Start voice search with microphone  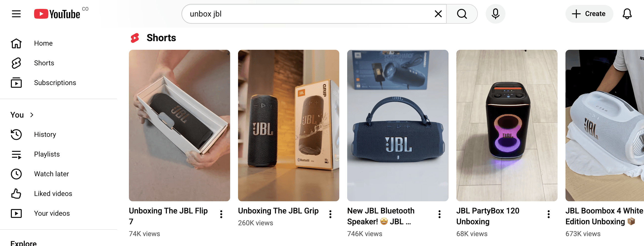click(x=495, y=14)
